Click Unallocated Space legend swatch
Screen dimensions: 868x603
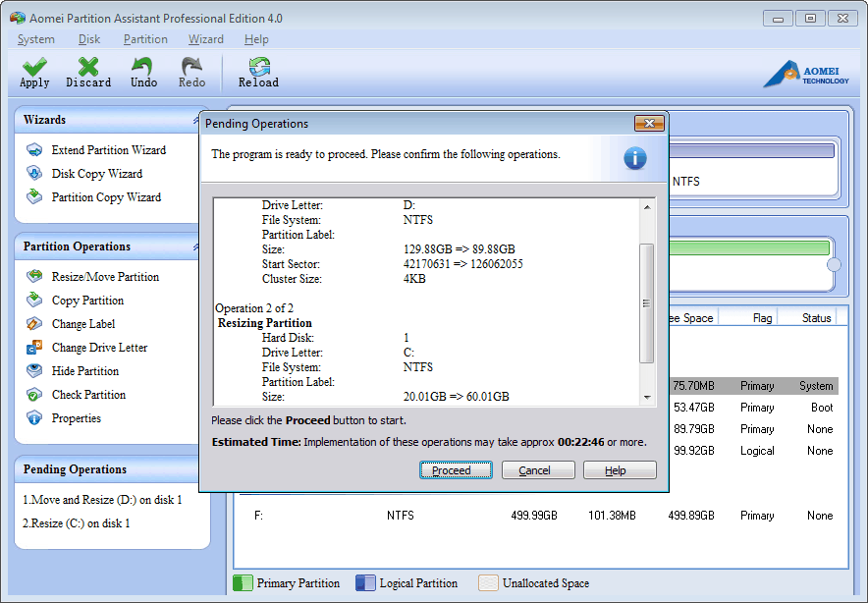pos(488,583)
